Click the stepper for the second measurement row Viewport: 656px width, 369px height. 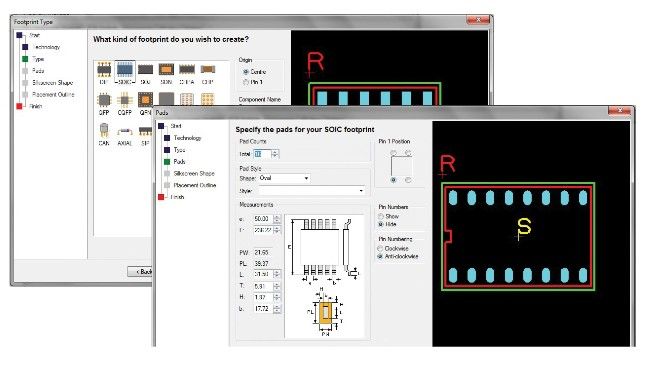pyautogui.click(x=277, y=230)
